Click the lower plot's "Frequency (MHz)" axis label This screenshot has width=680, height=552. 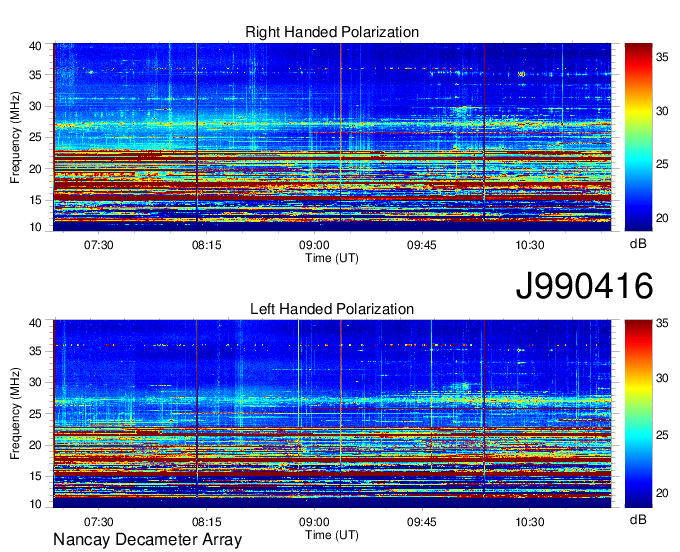click(x=15, y=414)
